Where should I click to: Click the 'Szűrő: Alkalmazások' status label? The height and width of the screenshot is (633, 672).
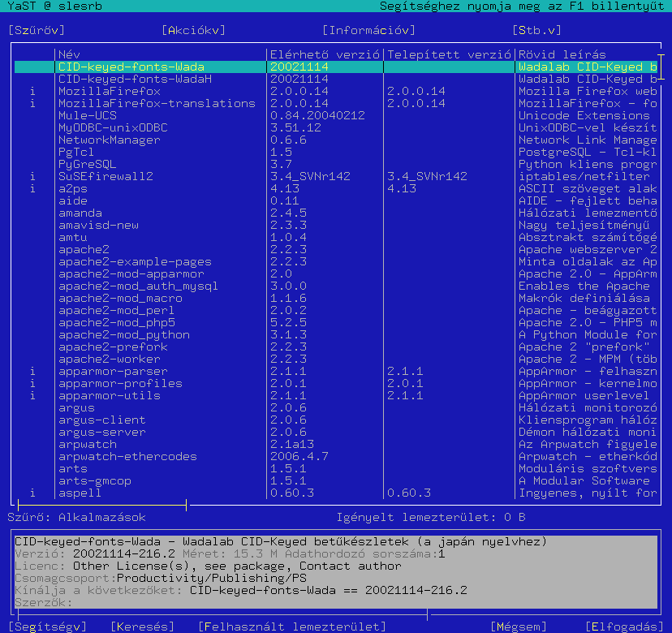77,517
